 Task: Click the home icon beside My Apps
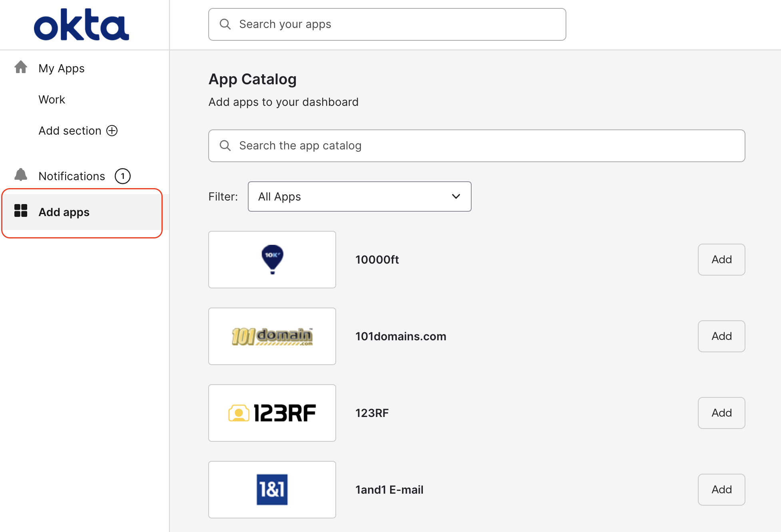21,67
